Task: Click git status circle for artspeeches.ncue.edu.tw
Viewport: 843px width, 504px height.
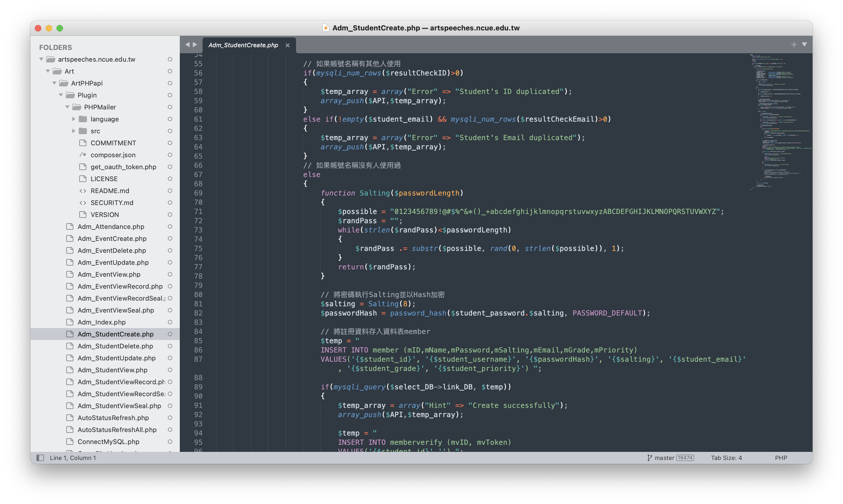Action: point(170,59)
